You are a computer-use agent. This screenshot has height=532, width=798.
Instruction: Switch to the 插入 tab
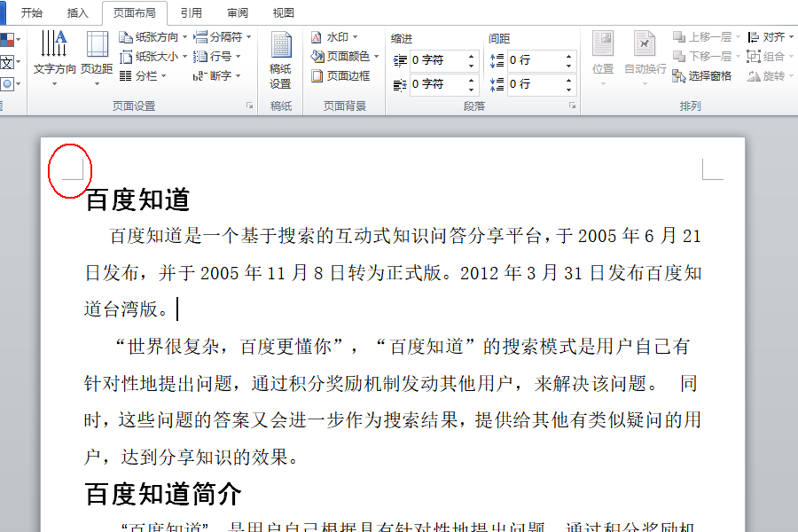[77, 12]
